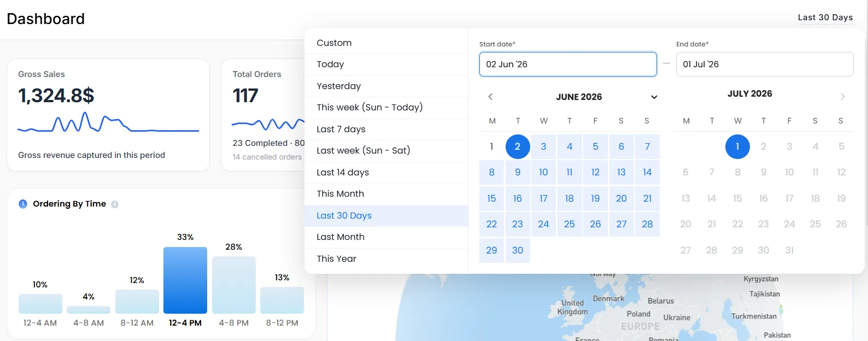Click the Gross Sales sparkline chart

108,123
